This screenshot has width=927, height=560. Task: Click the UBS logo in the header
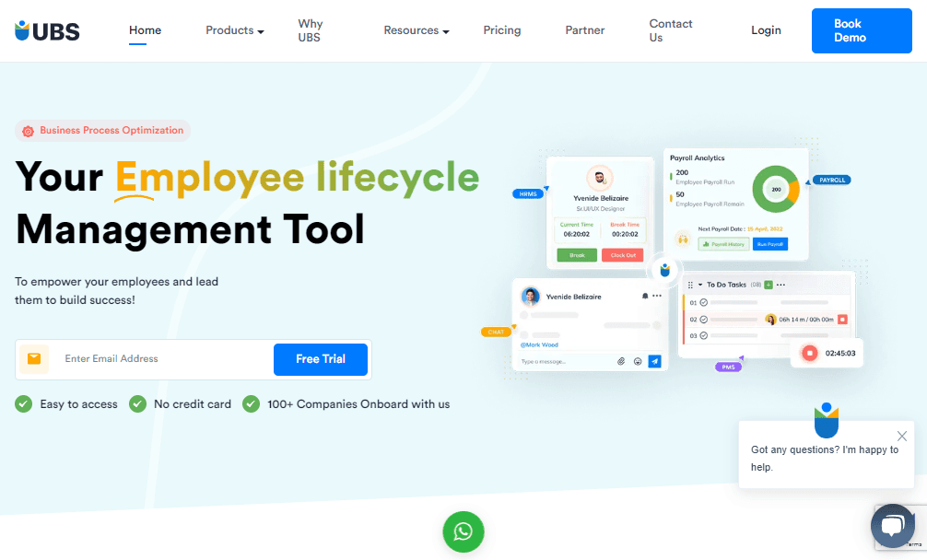(x=47, y=30)
